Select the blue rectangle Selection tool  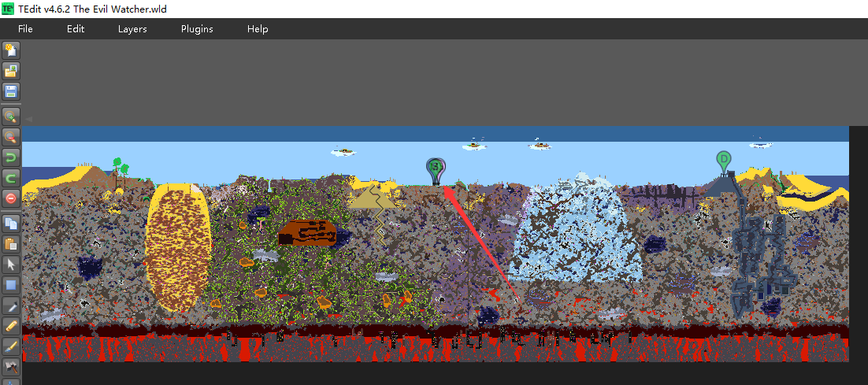tap(11, 285)
